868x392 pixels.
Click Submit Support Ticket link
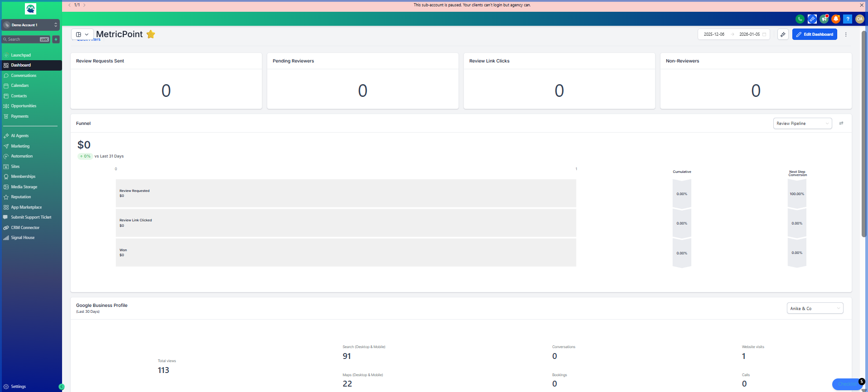[x=32, y=217]
